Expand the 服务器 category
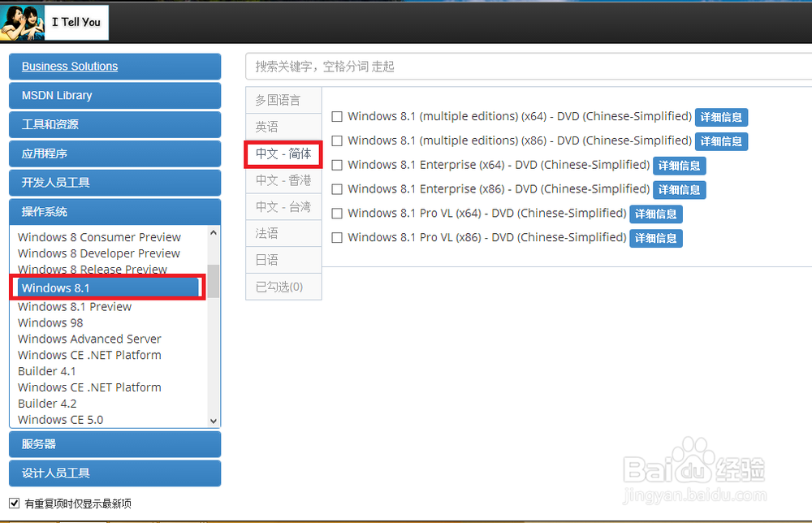Image resolution: width=812 pixels, height=523 pixels. click(115, 444)
